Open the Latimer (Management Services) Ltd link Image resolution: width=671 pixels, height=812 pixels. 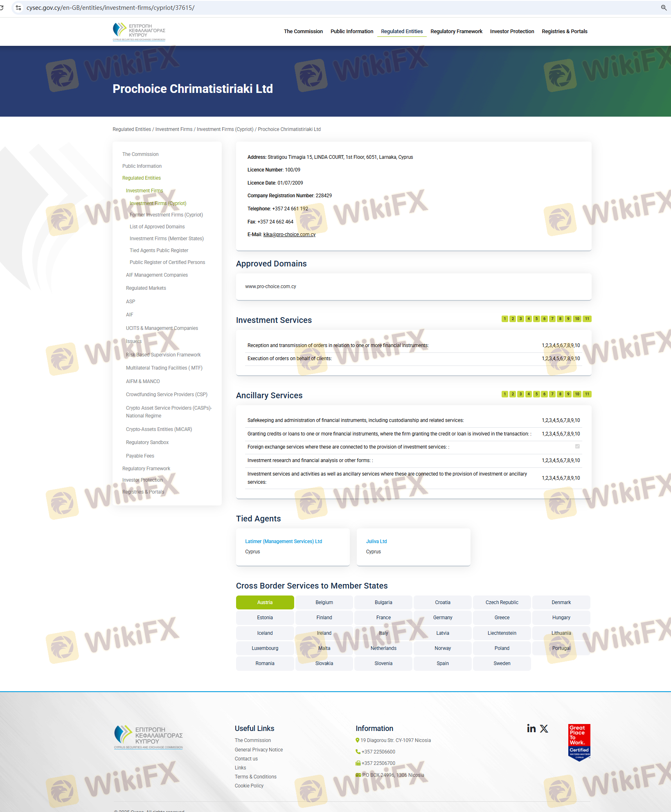tap(284, 541)
